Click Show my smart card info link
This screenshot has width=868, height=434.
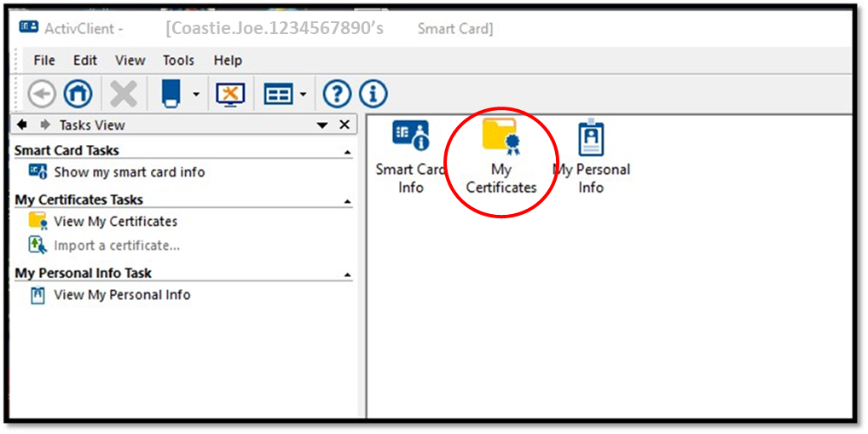[130, 172]
